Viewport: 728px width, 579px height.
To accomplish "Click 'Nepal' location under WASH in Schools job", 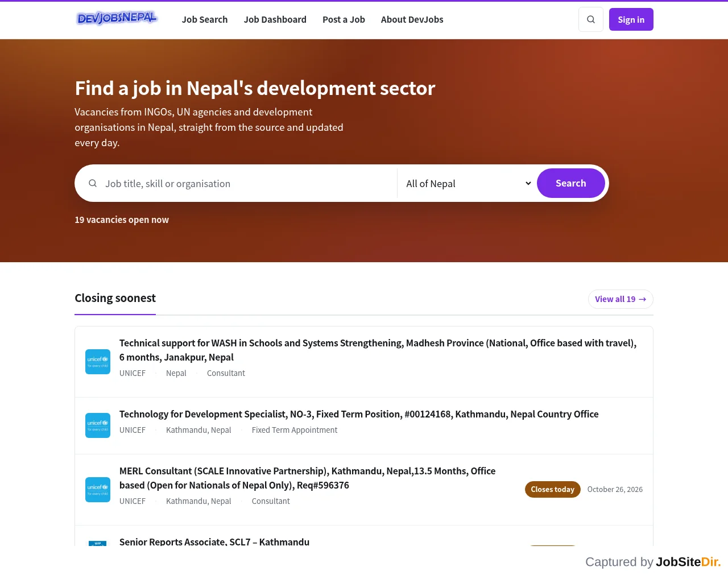I will tap(176, 373).
